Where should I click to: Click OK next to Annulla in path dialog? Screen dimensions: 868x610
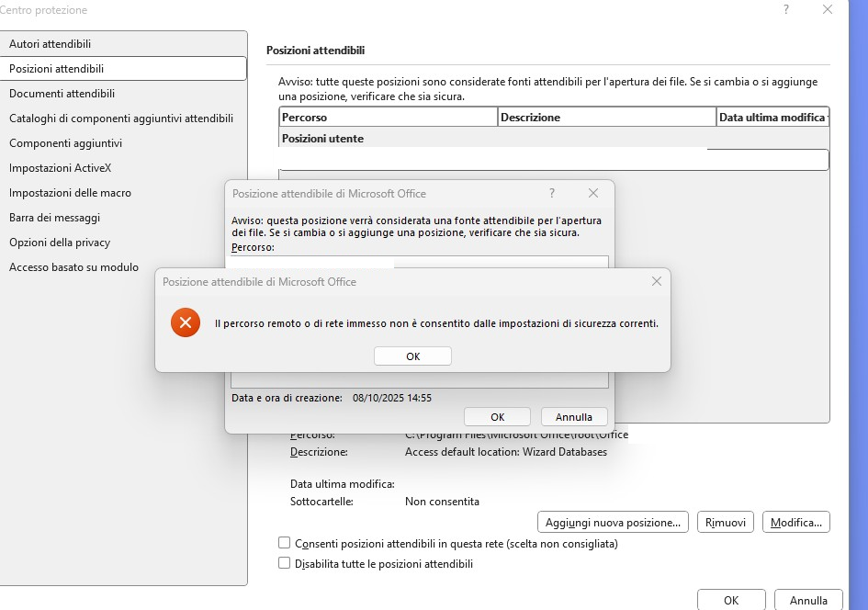[x=497, y=417]
